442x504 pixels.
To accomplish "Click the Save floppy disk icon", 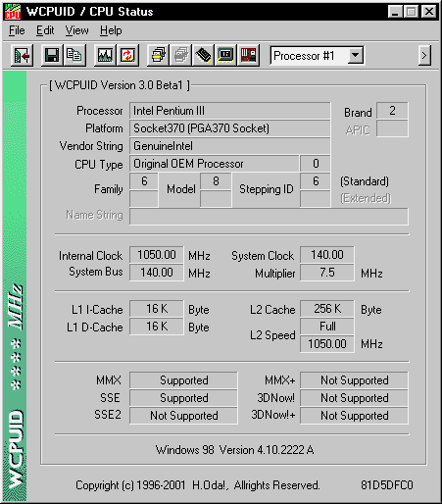I will click(52, 55).
